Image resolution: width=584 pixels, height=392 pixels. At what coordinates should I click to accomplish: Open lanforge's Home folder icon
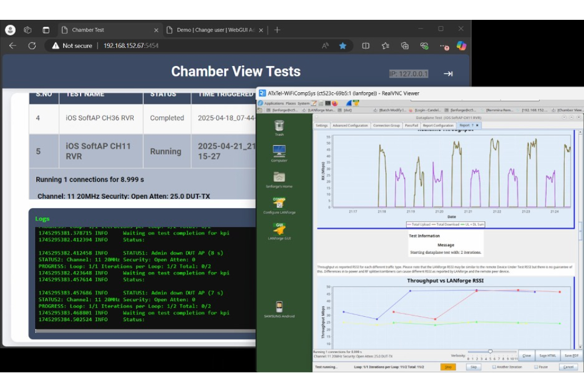[279, 177]
